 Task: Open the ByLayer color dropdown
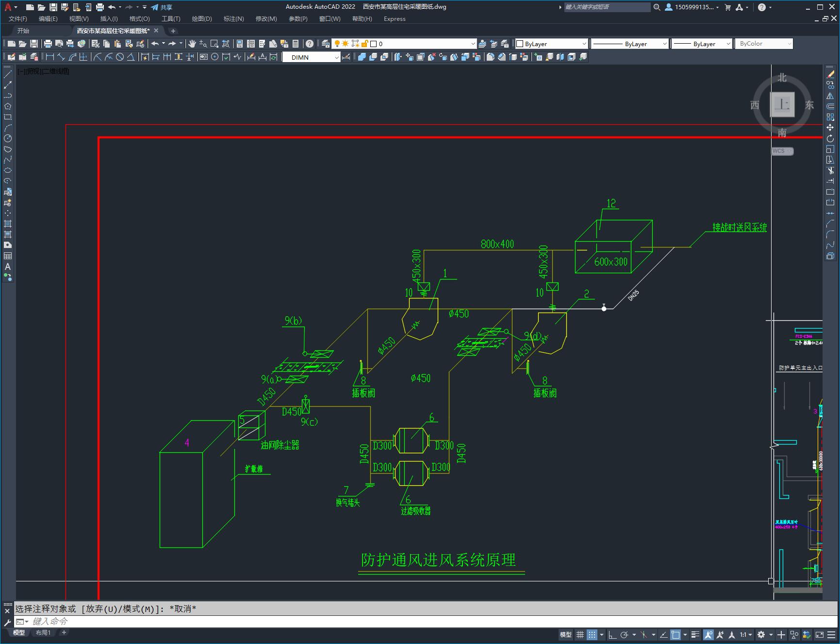pos(551,44)
